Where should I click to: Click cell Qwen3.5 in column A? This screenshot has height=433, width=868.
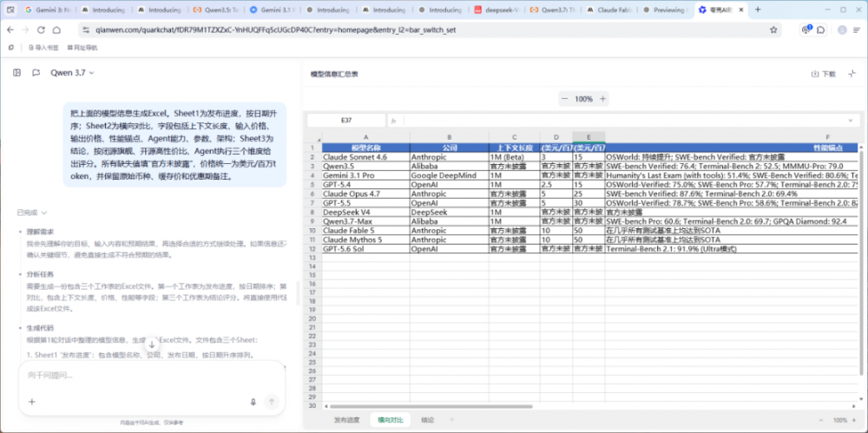pos(366,166)
